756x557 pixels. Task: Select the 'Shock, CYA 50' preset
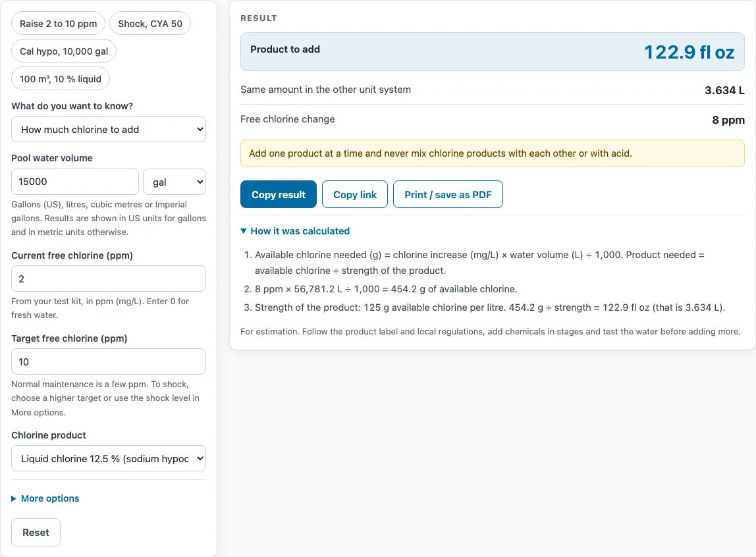coord(150,24)
